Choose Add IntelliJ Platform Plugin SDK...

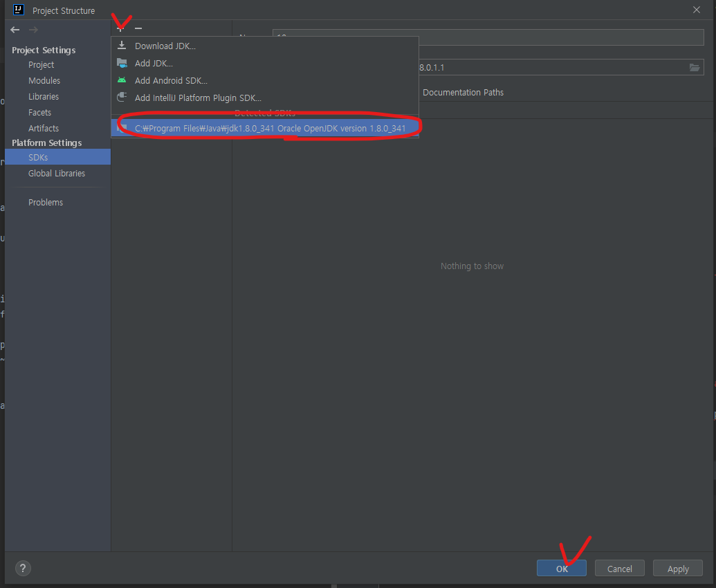pos(265,98)
